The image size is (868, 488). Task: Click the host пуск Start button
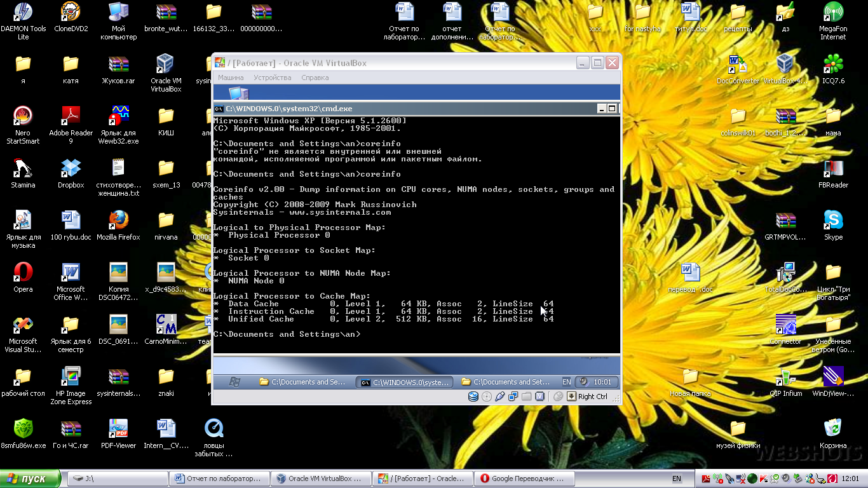(31, 478)
